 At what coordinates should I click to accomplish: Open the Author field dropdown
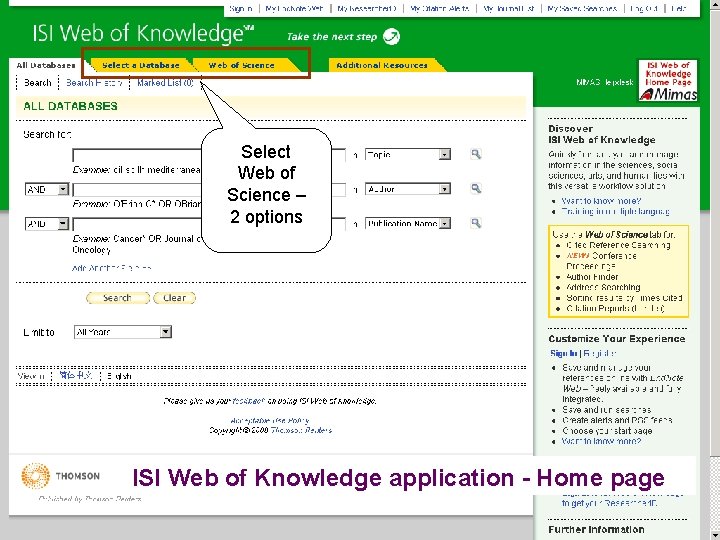[444, 189]
